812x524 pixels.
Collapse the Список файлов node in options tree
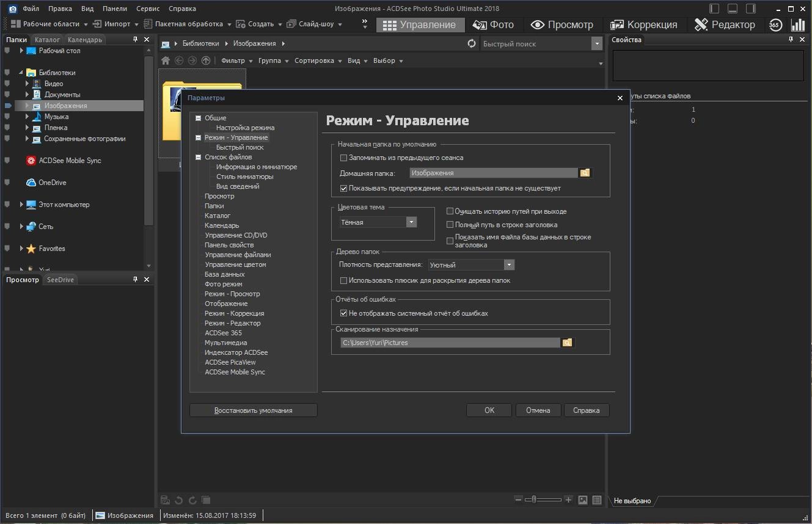pos(198,157)
